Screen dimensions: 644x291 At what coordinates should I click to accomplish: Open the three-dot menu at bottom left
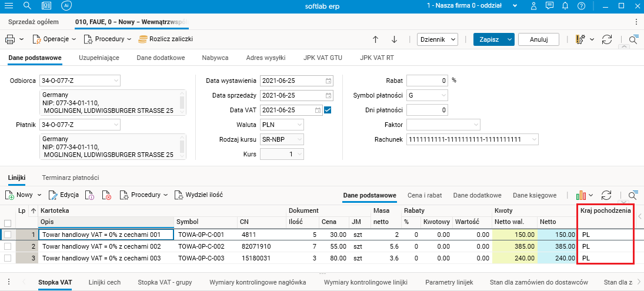click(9, 282)
